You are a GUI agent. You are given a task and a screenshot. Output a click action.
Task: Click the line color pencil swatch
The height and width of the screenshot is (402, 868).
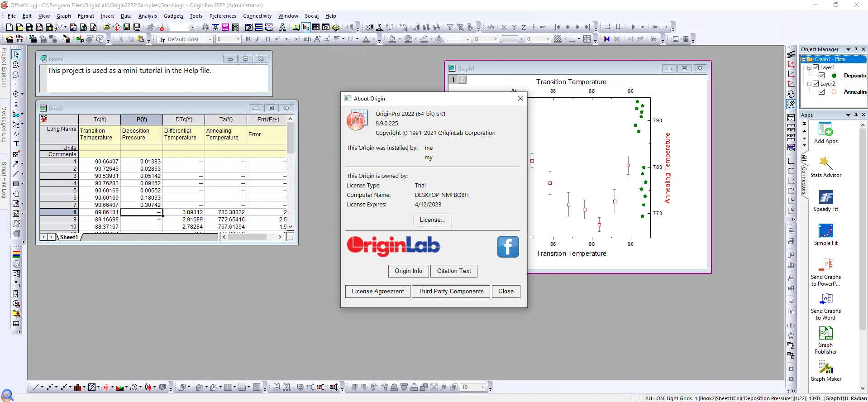pos(424,39)
